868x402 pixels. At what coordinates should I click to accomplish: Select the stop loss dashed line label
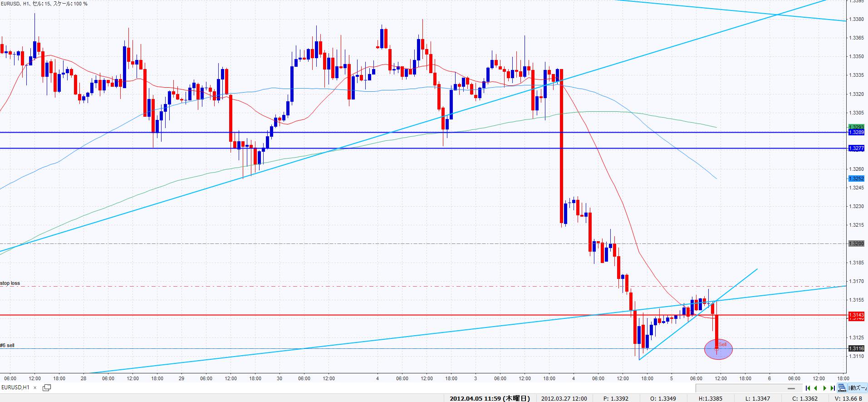point(10,283)
